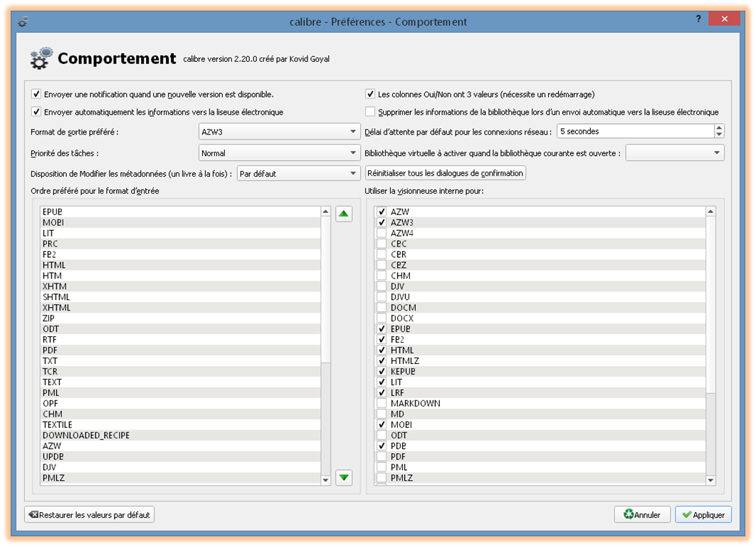Select OPF in the input format order list
The width and height of the screenshot is (756, 547).
181,403
